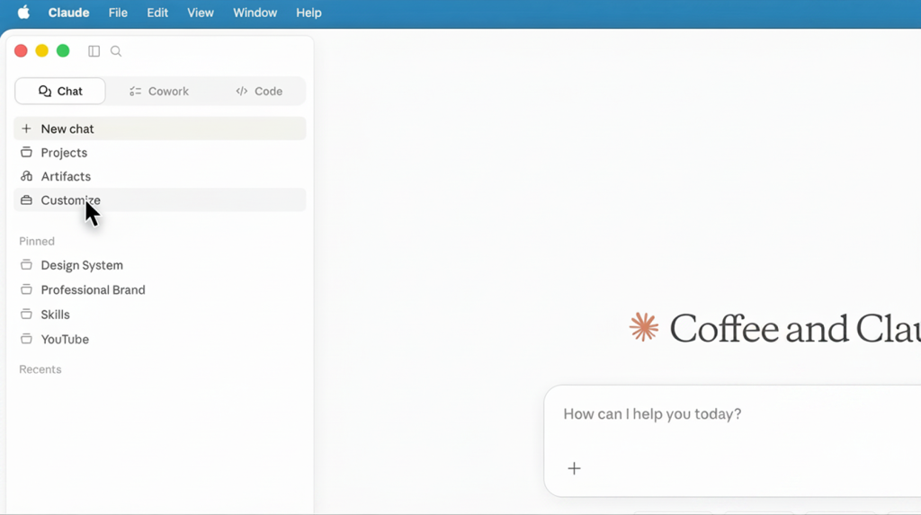The height and width of the screenshot is (515, 921).
Task: Open the Claude app menu
Action: [x=69, y=12]
